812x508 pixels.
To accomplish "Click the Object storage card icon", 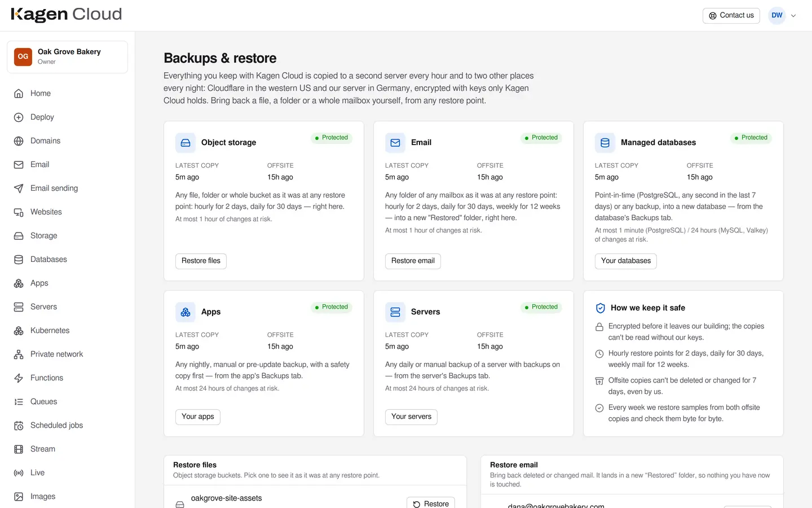I will point(186,143).
